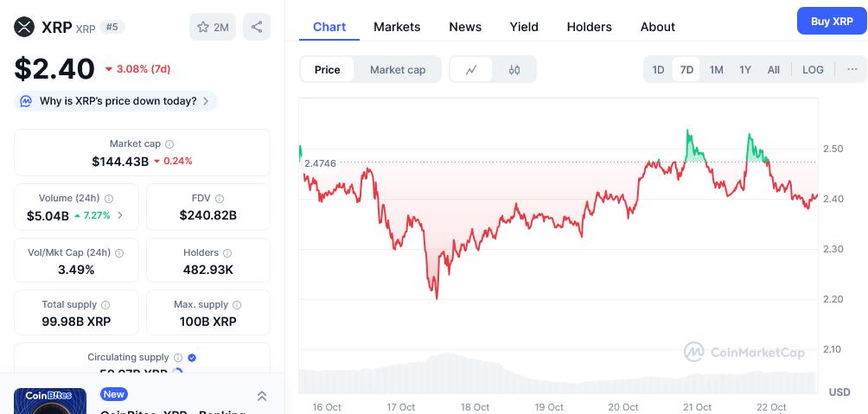Open the Markets tab

point(397,27)
